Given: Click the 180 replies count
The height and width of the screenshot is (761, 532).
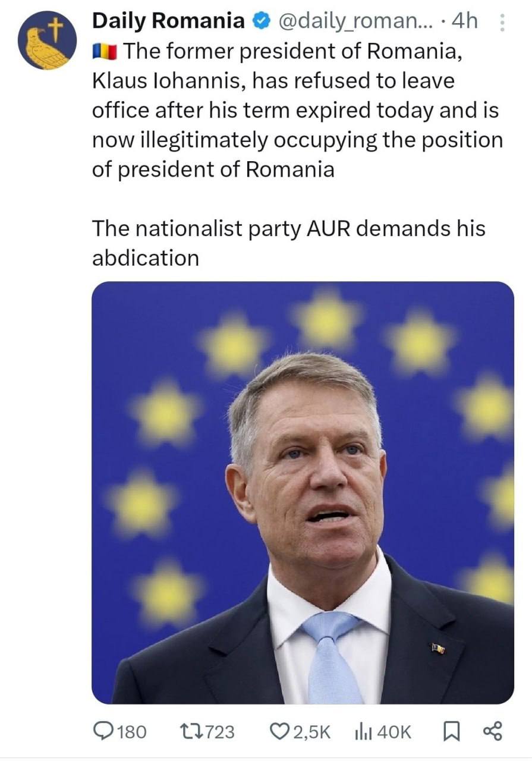Looking at the screenshot, I should click(133, 732).
